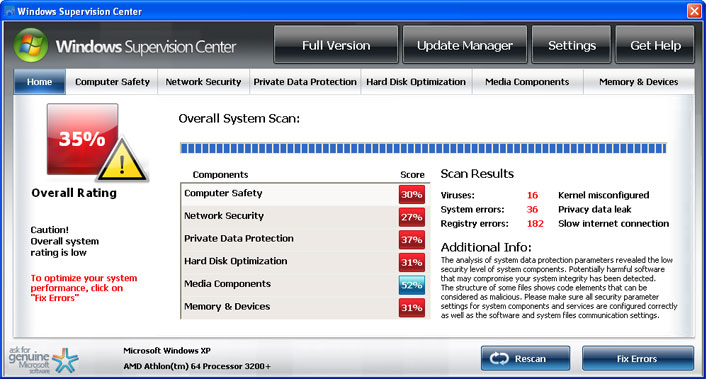Open the Update Manager
706x379 pixels.
point(465,45)
